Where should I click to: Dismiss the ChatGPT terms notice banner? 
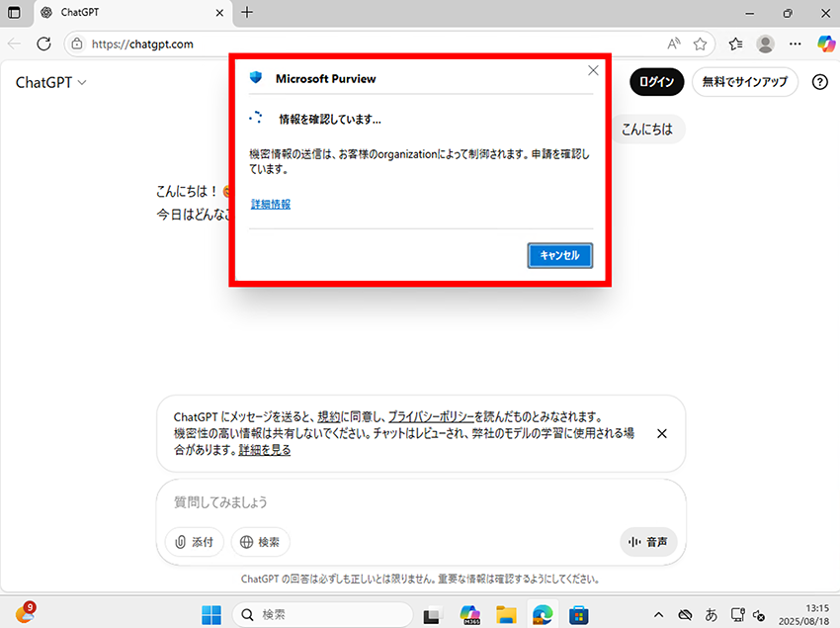(662, 433)
